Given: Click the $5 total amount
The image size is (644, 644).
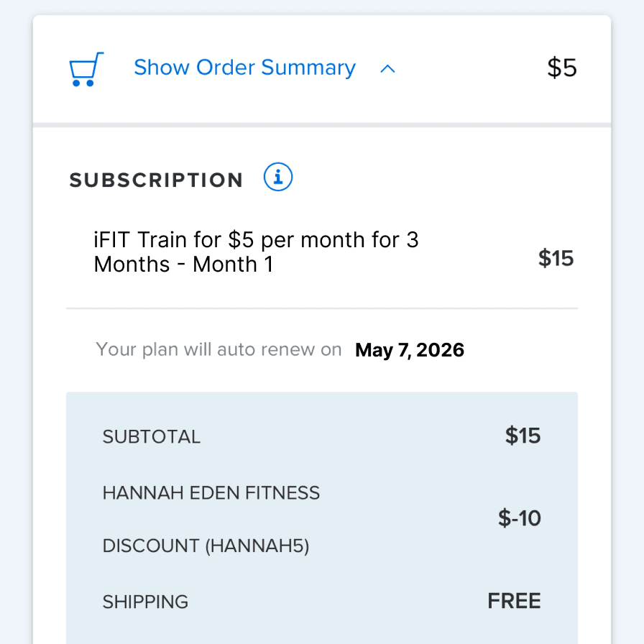Looking at the screenshot, I should pyautogui.click(x=561, y=67).
